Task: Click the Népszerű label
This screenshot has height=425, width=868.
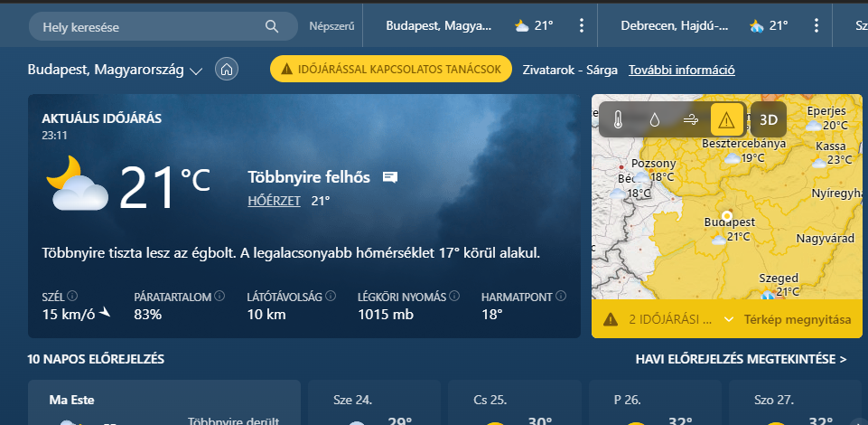Action: (x=331, y=26)
